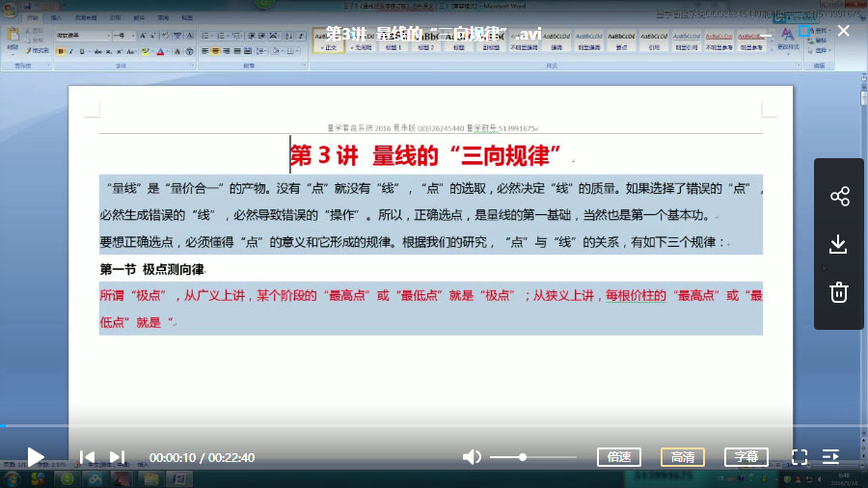Click Change Styles button
This screenshot has width=868, height=488.
click(x=787, y=40)
